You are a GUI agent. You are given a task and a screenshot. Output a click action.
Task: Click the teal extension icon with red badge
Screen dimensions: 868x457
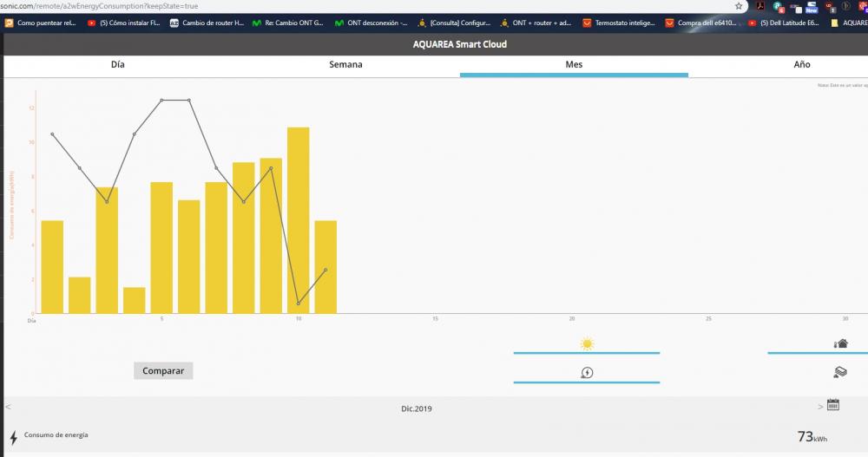(x=779, y=7)
